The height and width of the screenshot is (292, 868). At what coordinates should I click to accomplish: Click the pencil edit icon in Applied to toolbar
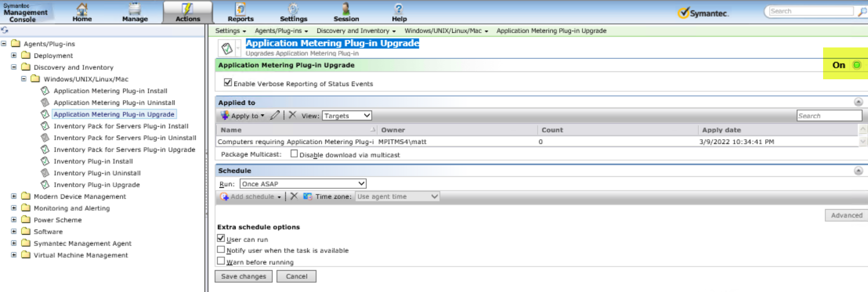click(275, 115)
